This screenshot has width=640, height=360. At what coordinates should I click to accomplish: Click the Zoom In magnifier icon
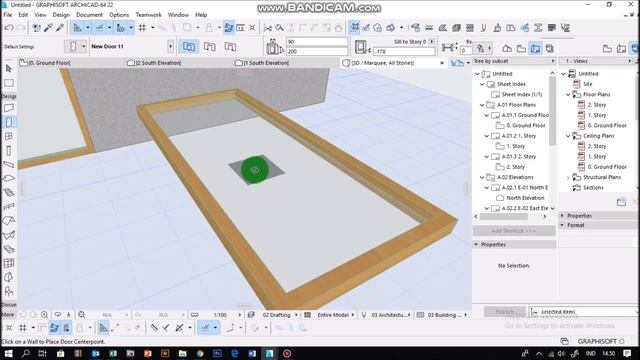pyautogui.click(x=44, y=315)
